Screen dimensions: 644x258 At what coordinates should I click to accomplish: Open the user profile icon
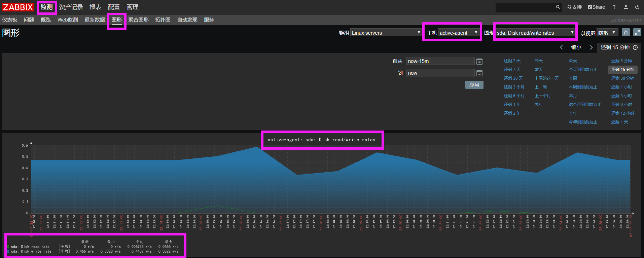[626, 7]
